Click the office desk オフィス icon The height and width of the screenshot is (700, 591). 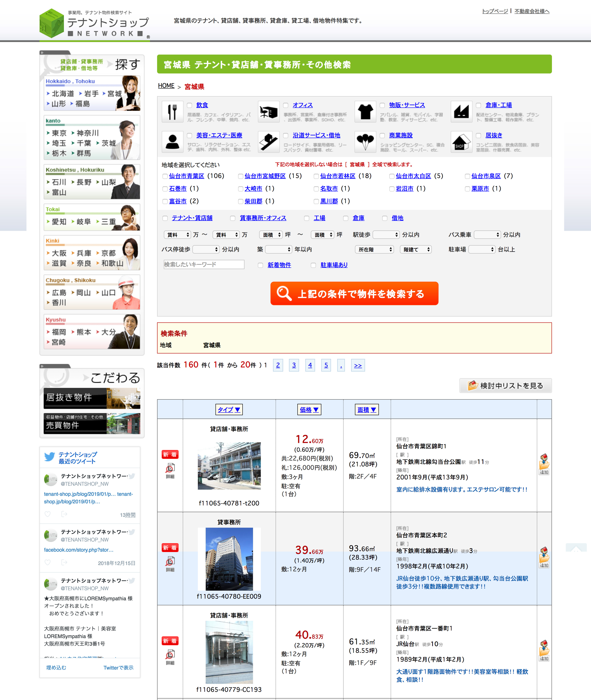269,111
